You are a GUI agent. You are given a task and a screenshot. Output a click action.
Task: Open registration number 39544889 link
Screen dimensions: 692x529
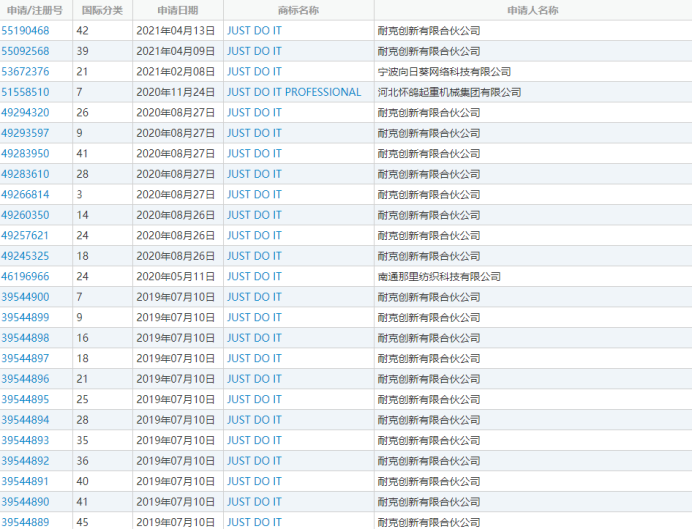coord(25,522)
